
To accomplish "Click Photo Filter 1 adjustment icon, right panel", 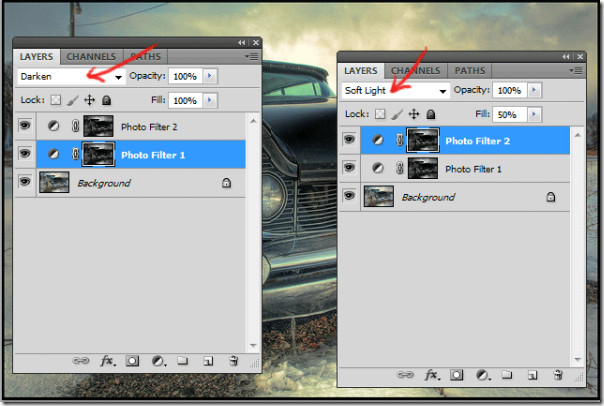I will click(x=378, y=168).
